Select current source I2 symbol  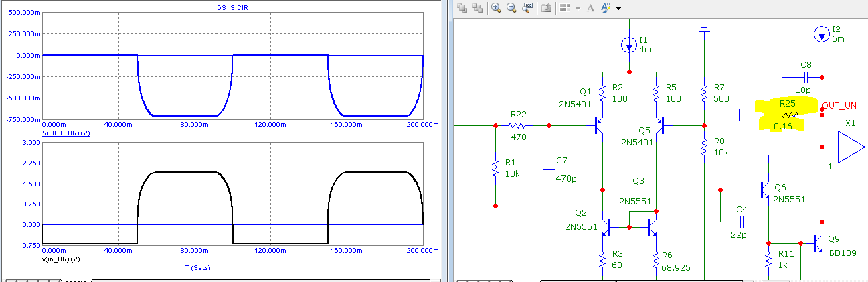click(x=822, y=33)
